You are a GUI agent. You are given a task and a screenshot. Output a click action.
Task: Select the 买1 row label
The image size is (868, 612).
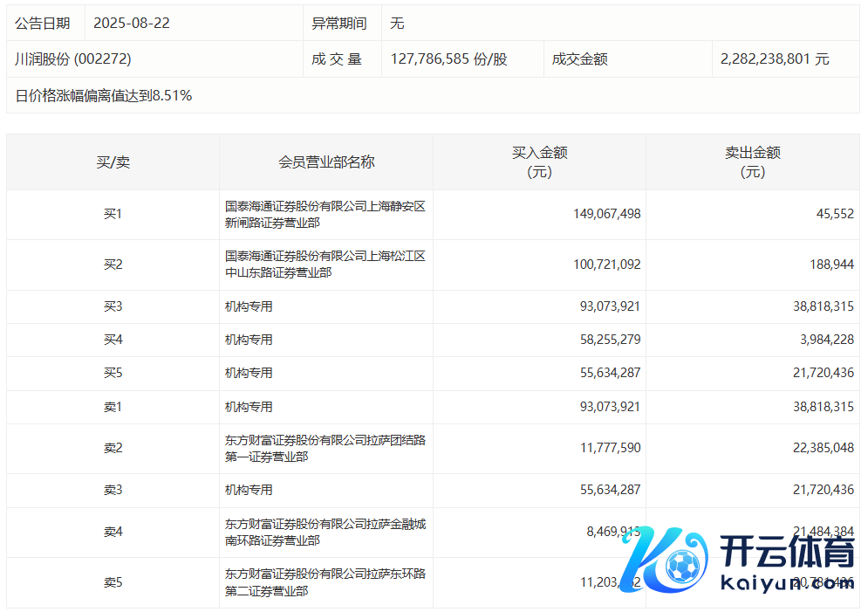pyautogui.click(x=113, y=215)
